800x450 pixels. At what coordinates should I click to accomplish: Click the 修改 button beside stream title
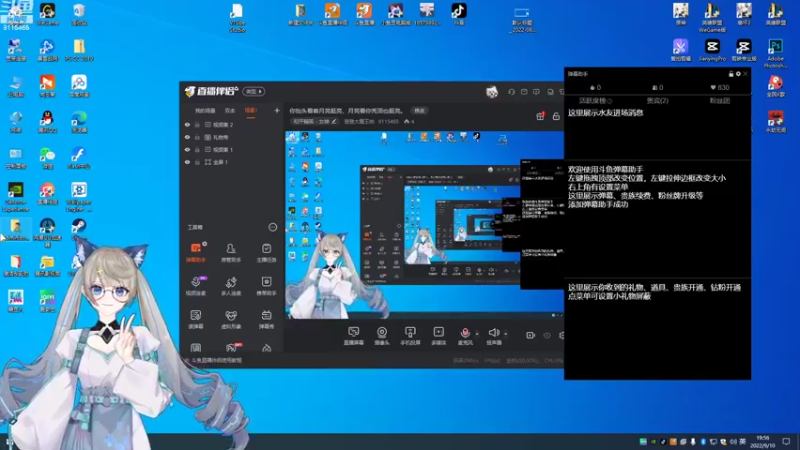coord(419,111)
